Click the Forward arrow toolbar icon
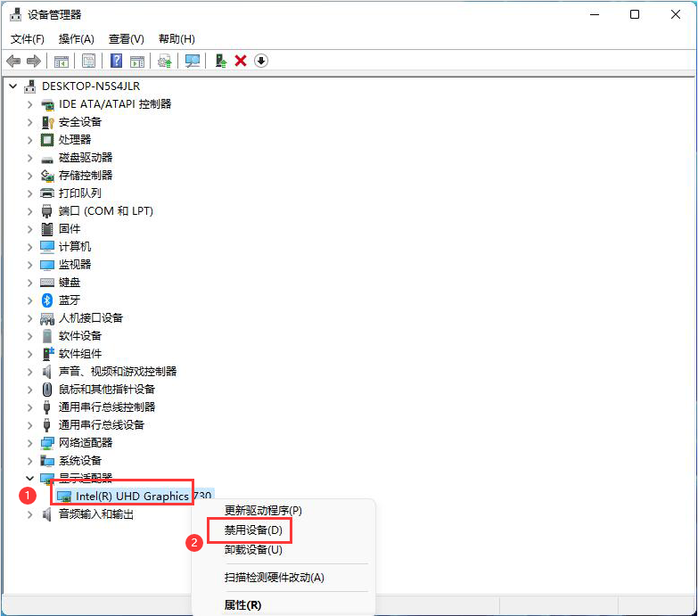 [x=34, y=61]
